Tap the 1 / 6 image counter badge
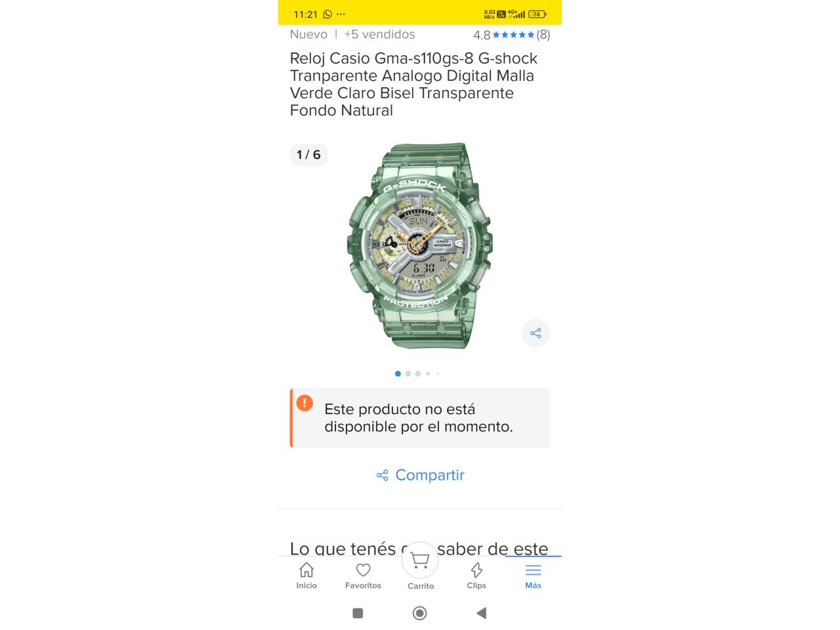 (308, 155)
